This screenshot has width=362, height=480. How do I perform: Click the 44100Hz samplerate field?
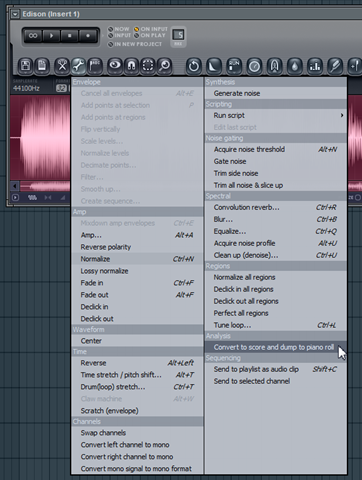click(26, 88)
